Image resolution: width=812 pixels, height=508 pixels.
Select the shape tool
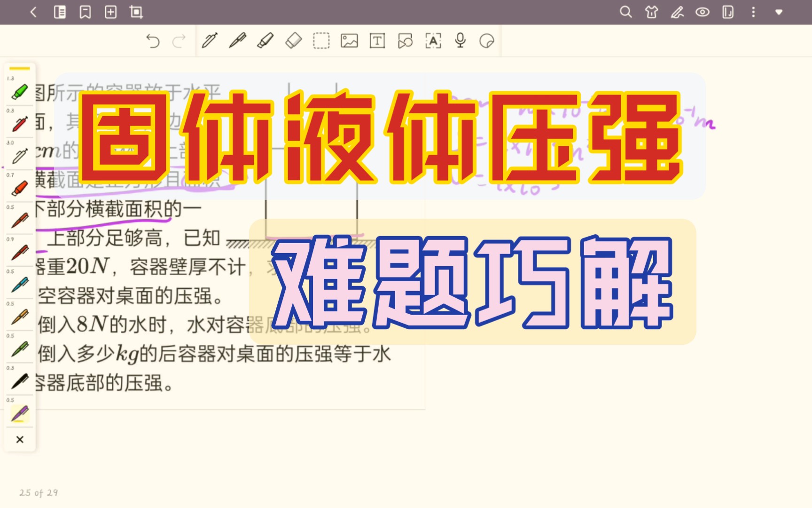405,41
